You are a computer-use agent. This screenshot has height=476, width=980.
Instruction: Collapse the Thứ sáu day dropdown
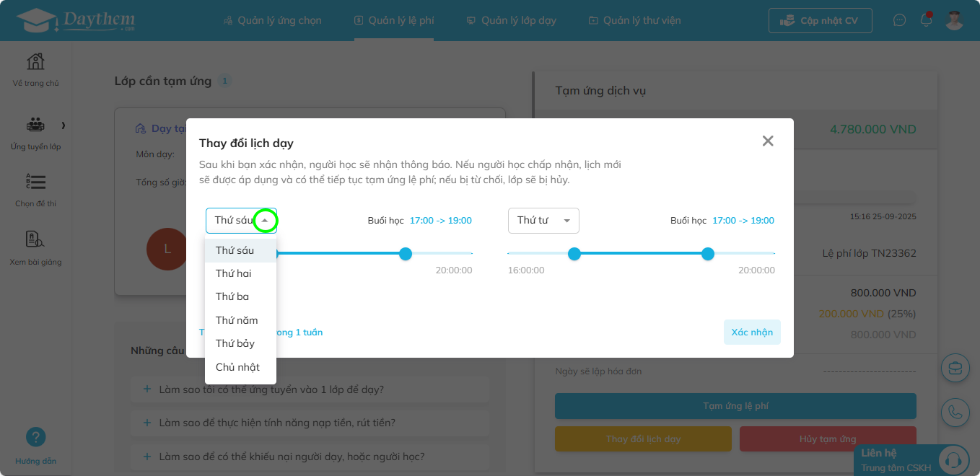[266, 221]
